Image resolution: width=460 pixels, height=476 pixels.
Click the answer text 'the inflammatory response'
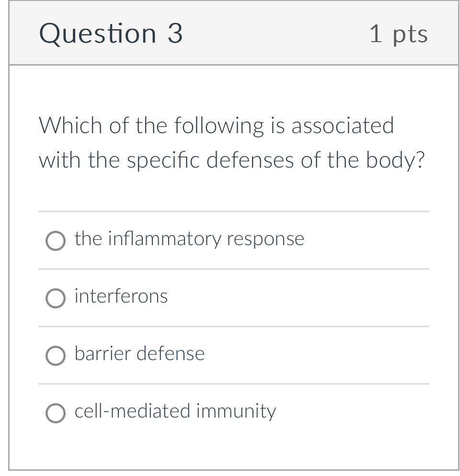[x=189, y=238]
